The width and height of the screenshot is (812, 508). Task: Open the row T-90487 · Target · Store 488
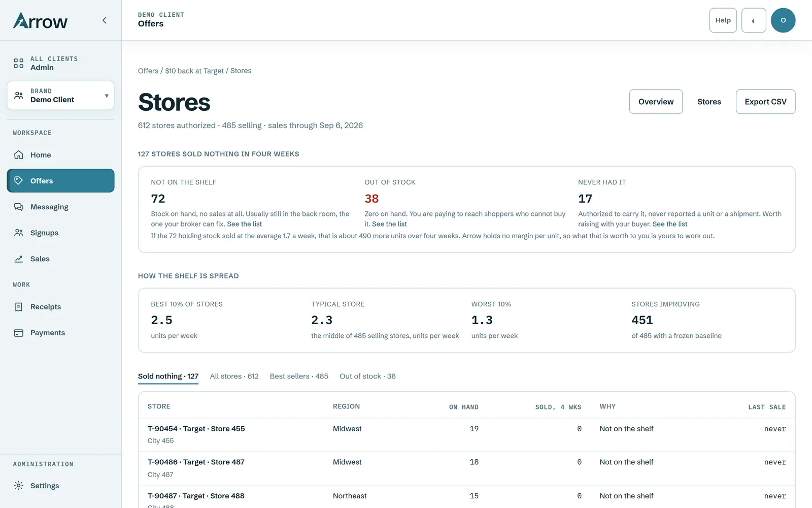(466, 497)
